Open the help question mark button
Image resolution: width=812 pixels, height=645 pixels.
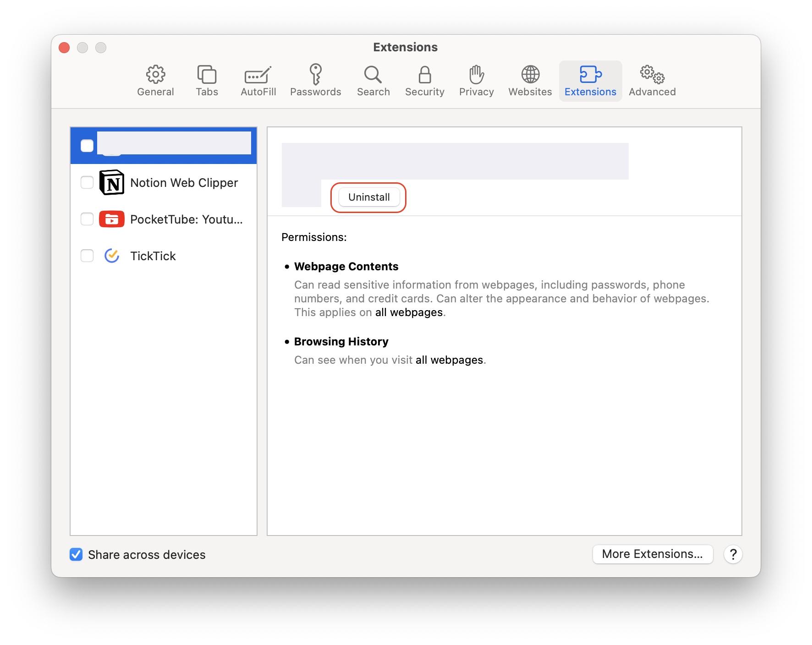coord(733,554)
